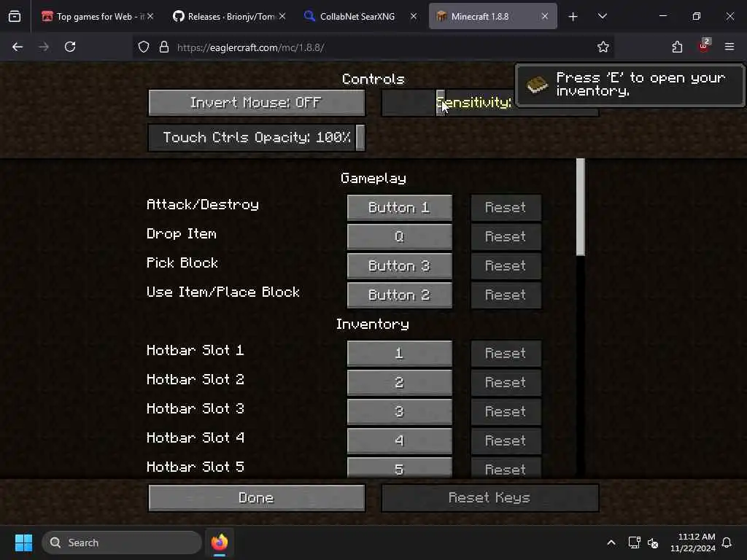Click the Done button
This screenshot has height=560, width=747.
(x=257, y=498)
